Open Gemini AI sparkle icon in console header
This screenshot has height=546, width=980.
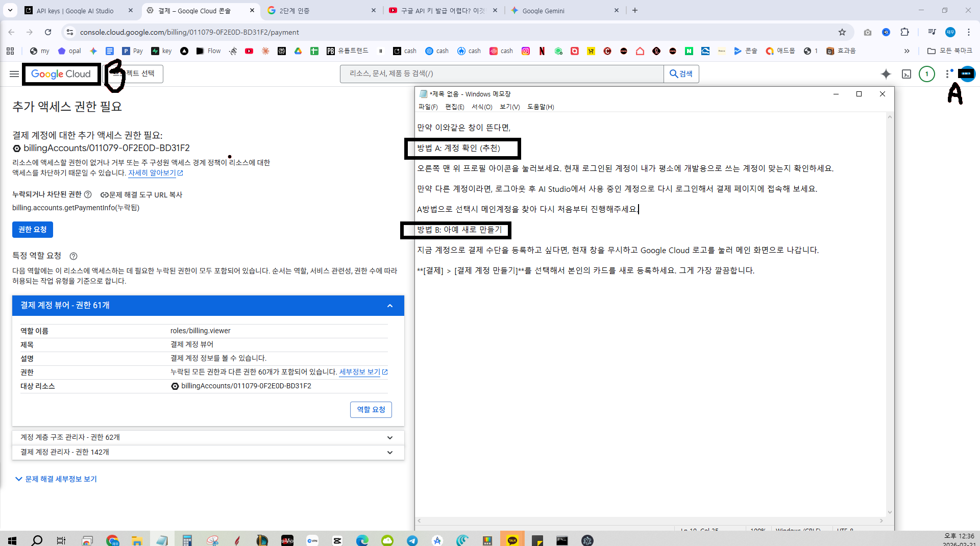tap(886, 74)
